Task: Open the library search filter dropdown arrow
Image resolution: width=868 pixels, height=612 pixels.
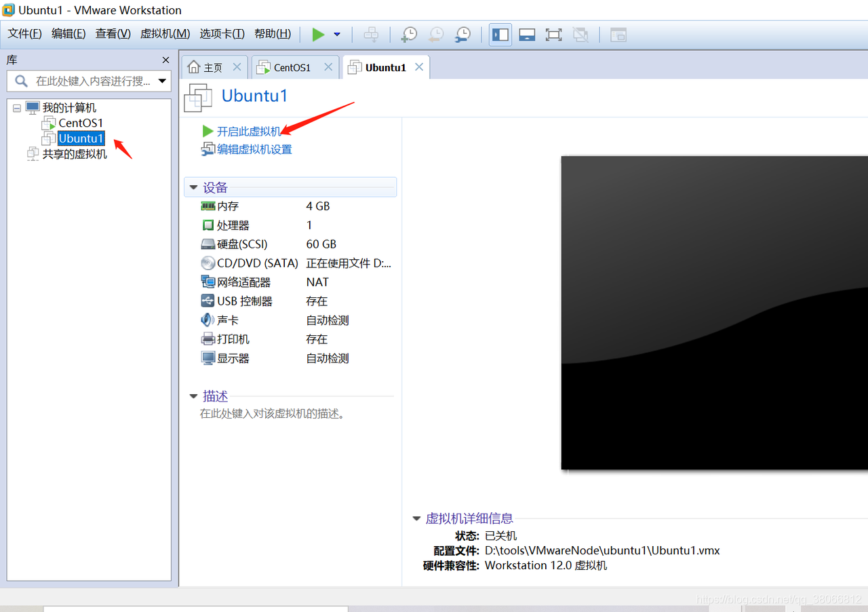Action: click(x=162, y=81)
